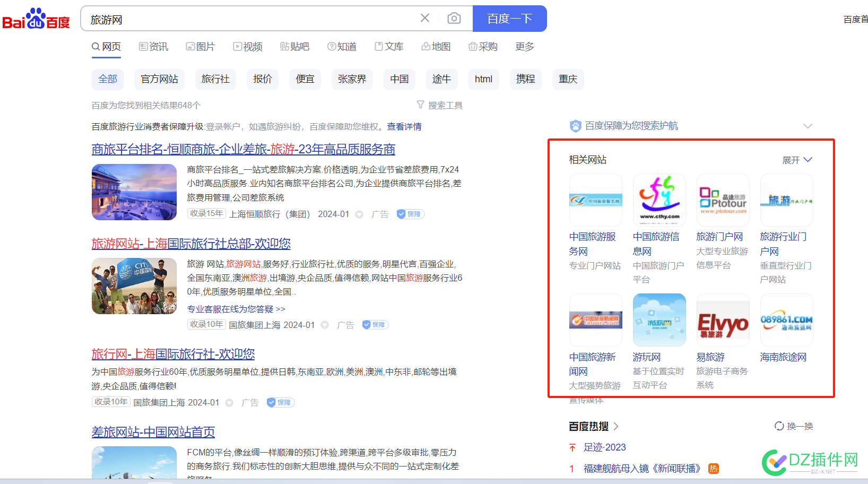
Task: Click the 广告 label under 国旅集团上海 2024-01 second result
Action: pos(345,325)
